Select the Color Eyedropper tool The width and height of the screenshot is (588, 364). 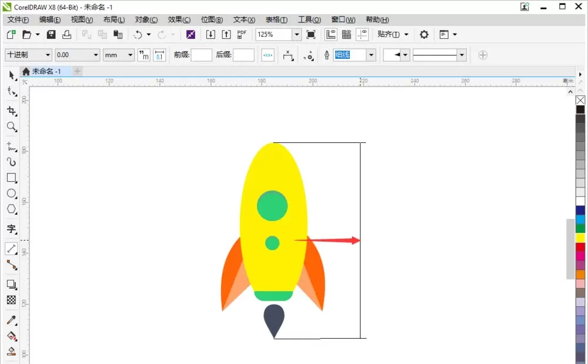pyautogui.click(x=12, y=320)
